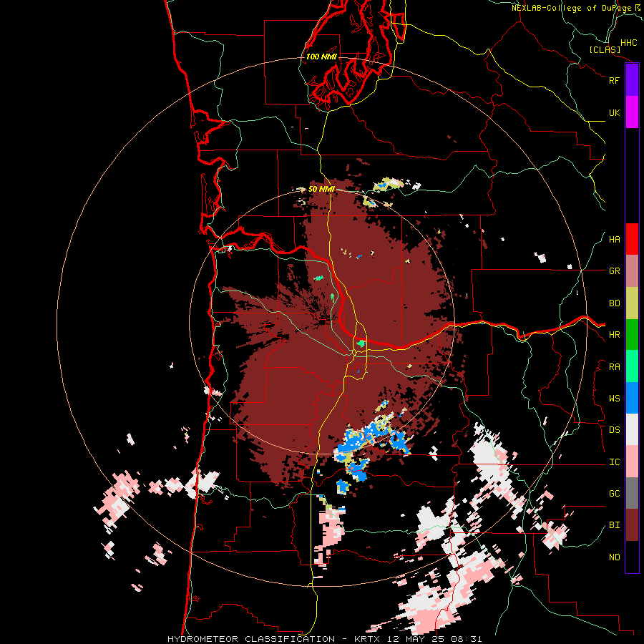Click the BI legend label
This screenshot has width=644, height=644.
tap(614, 525)
